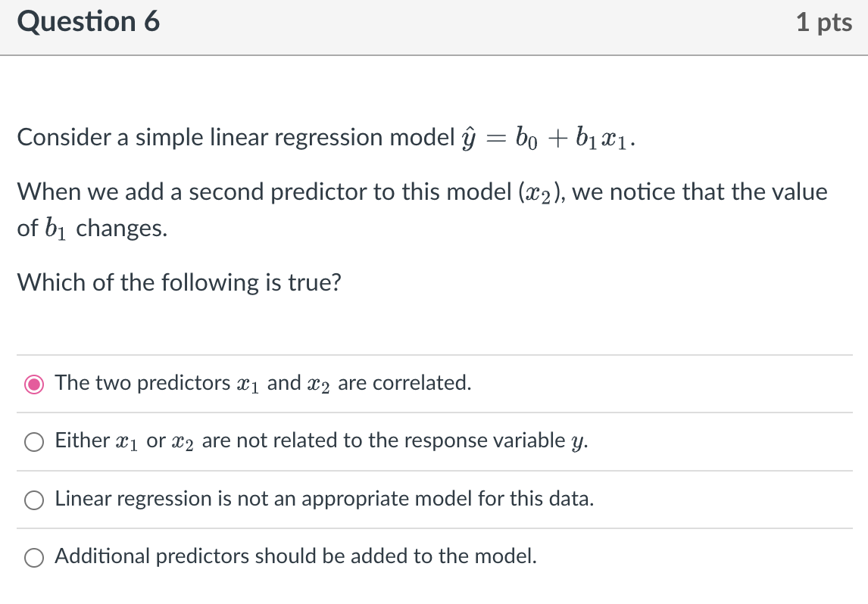
Task: Click the "1 pts" label
Action: [x=826, y=22]
